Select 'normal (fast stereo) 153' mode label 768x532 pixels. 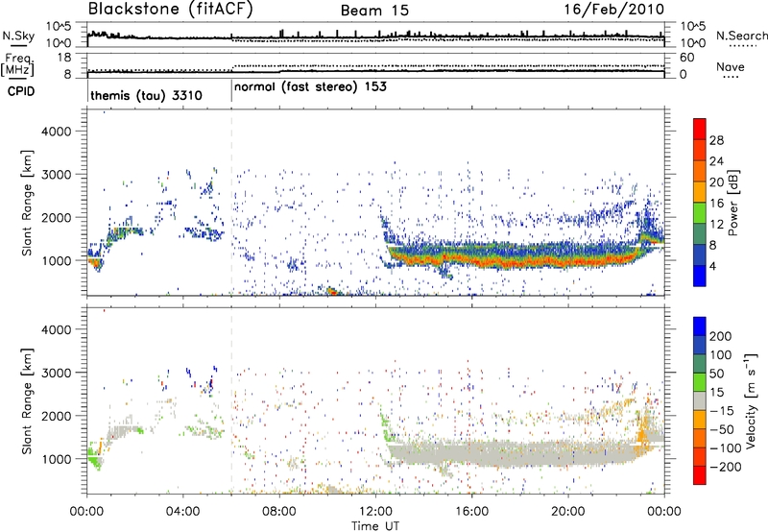click(x=310, y=87)
